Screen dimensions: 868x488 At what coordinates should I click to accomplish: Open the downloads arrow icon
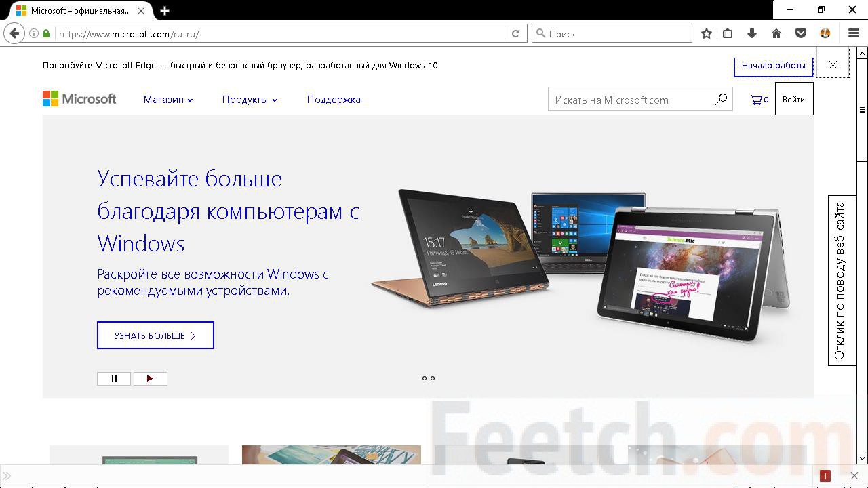pos(751,33)
